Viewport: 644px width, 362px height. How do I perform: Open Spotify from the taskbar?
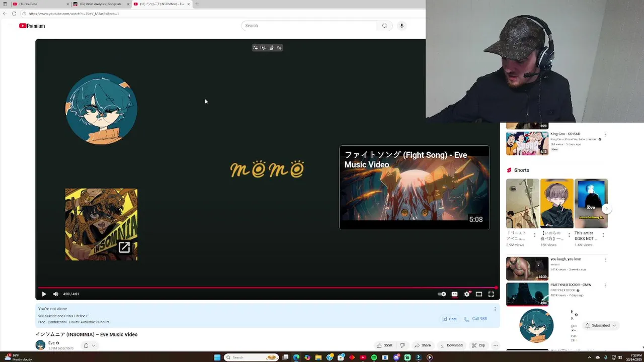(x=374, y=357)
